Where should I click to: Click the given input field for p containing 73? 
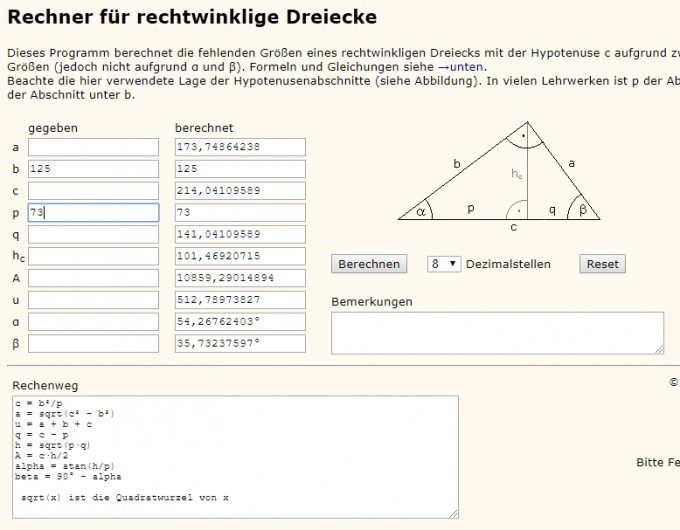click(x=93, y=213)
